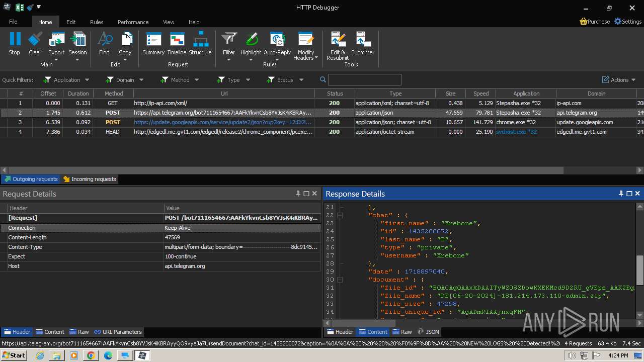Pin the Request Details panel
This screenshot has width=644, height=362.
pos(298,194)
